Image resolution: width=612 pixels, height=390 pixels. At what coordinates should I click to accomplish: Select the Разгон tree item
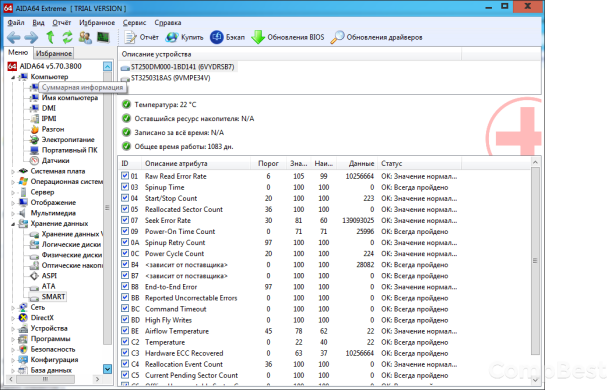pos(53,129)
